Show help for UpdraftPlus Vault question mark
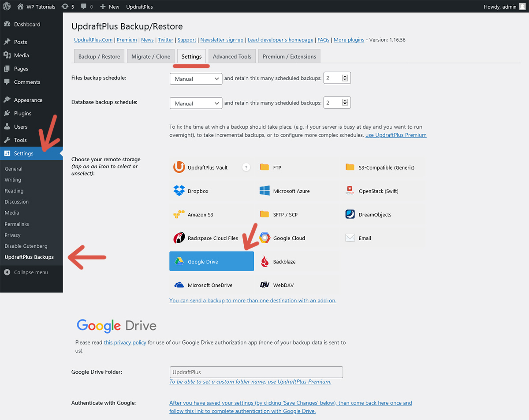 click(x=246, y=167)
